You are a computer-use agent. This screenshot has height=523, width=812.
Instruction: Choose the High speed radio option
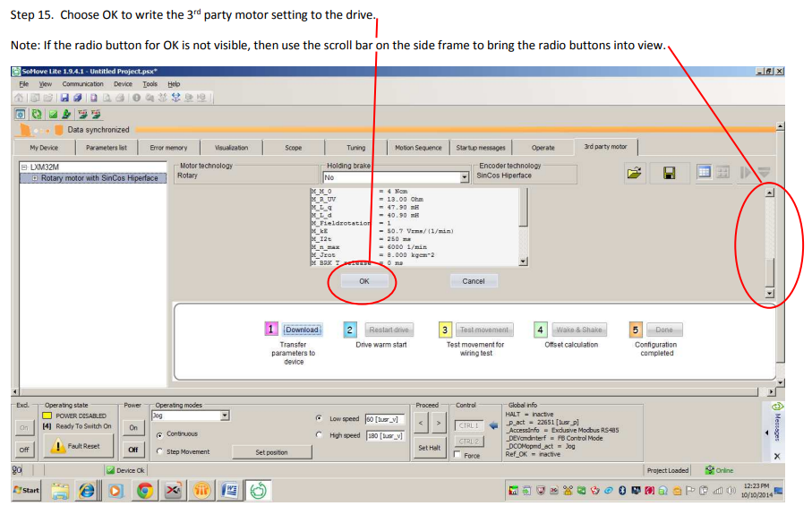320,435
